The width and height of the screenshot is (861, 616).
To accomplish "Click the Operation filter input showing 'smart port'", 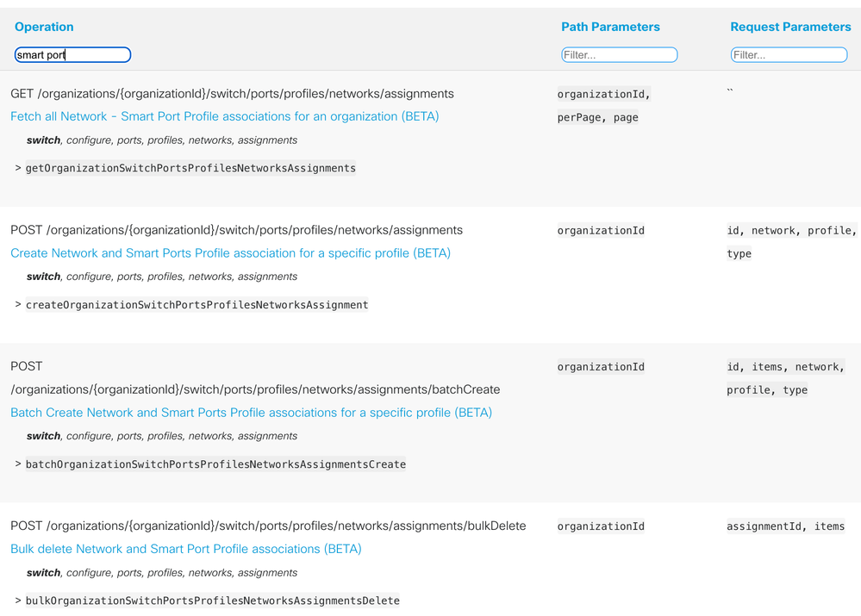I will (x=72, y=54).
